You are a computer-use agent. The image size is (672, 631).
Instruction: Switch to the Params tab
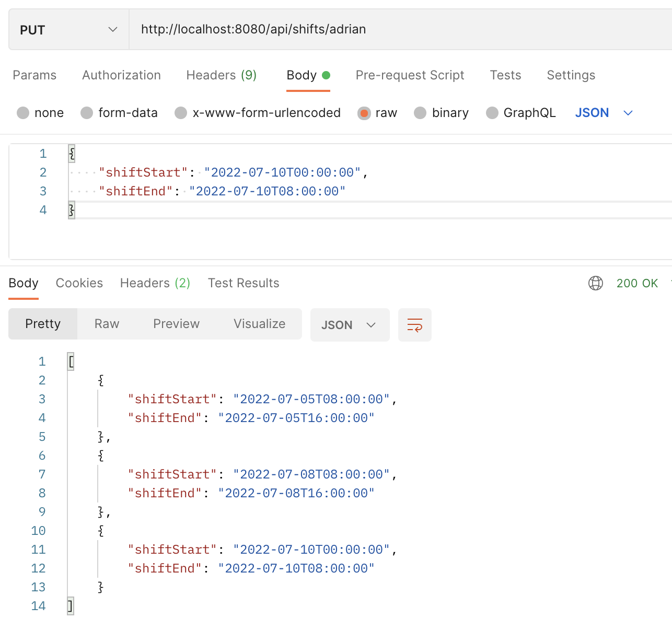pyautogui.click(x=34, y=75)
